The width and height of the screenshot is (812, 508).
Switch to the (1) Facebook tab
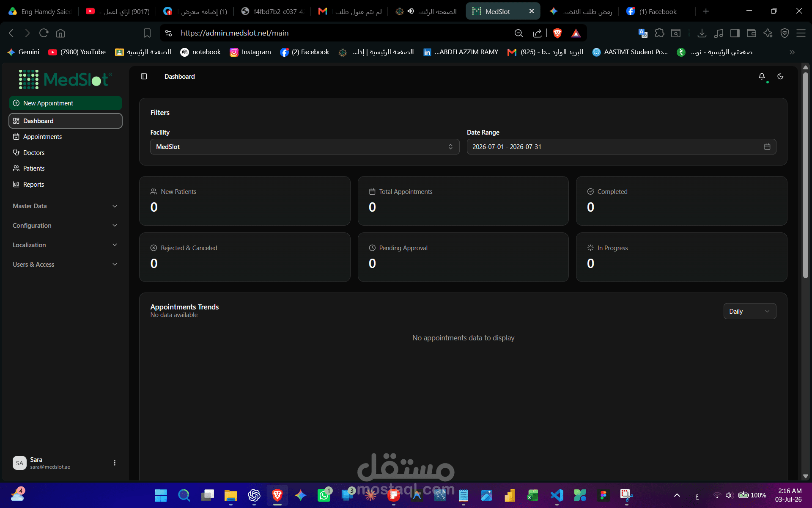pyautogui.click(x=658, y=11)
